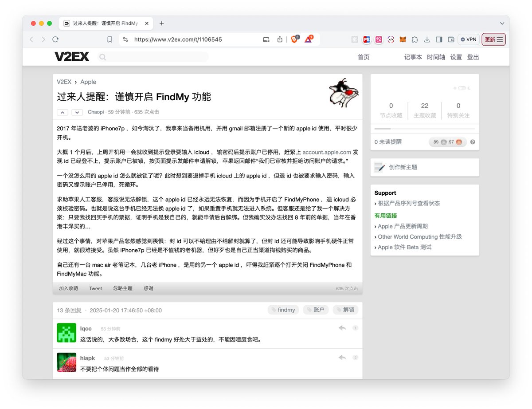
Task: Click the 89 / 97 coin balance
Action: 447,142
